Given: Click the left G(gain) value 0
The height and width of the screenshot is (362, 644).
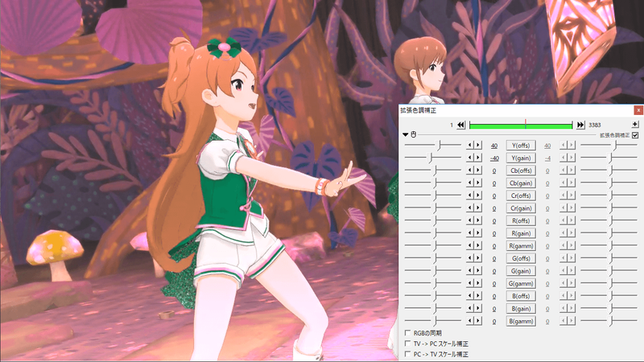Looking at the screenshot, I should 494,271.
